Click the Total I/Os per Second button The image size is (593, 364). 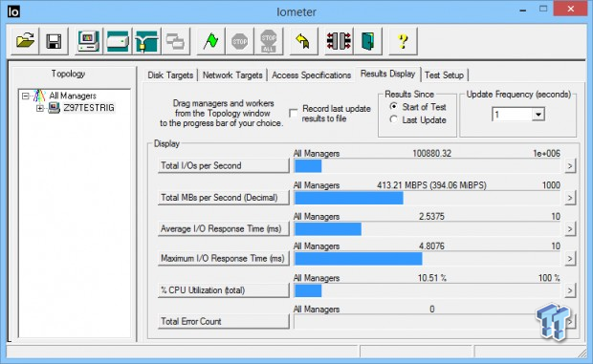click(x=223, y=165)
